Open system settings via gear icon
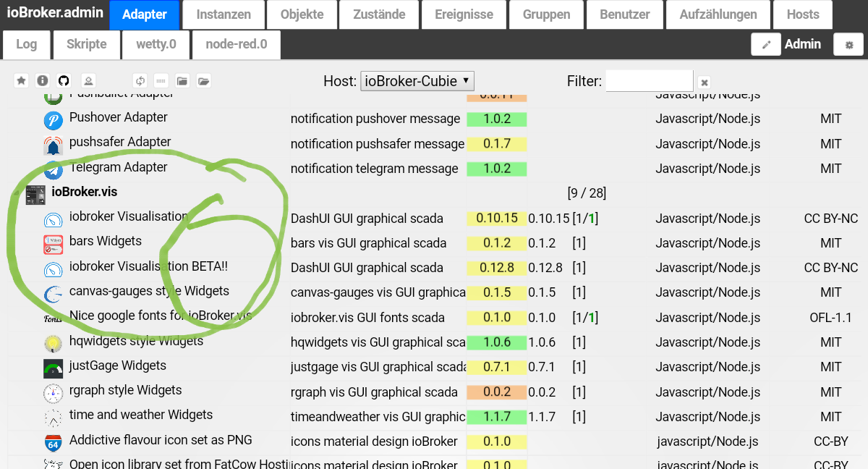The width and height of the screenshot is (868, 469). click(x=848, y=45)
